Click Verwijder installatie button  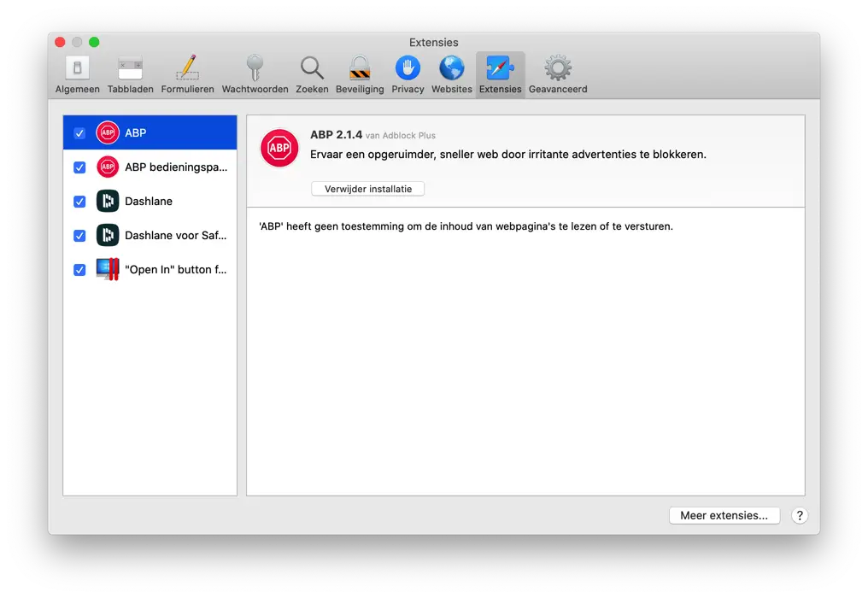[x=367, y=189]
